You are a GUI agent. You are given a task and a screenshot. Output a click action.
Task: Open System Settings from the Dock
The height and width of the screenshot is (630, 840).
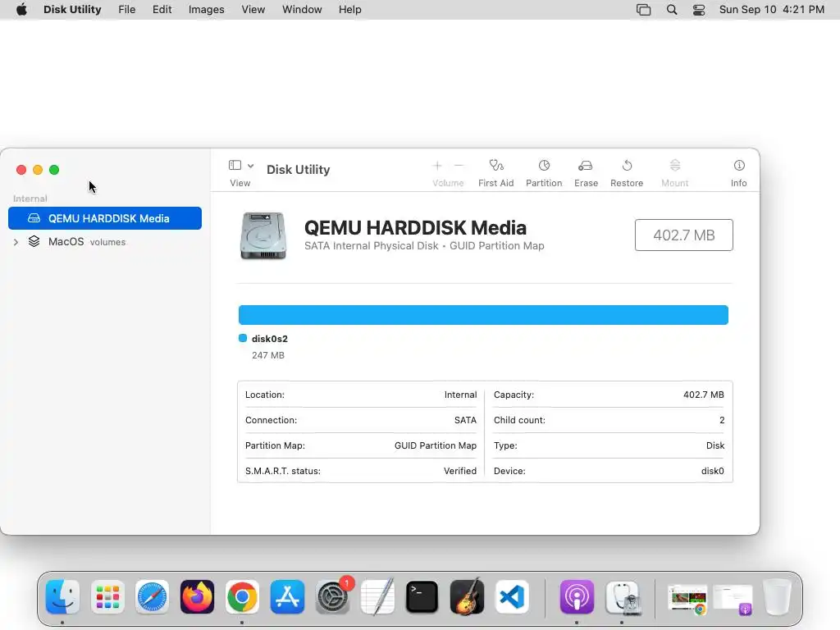[x=332, y=597]
